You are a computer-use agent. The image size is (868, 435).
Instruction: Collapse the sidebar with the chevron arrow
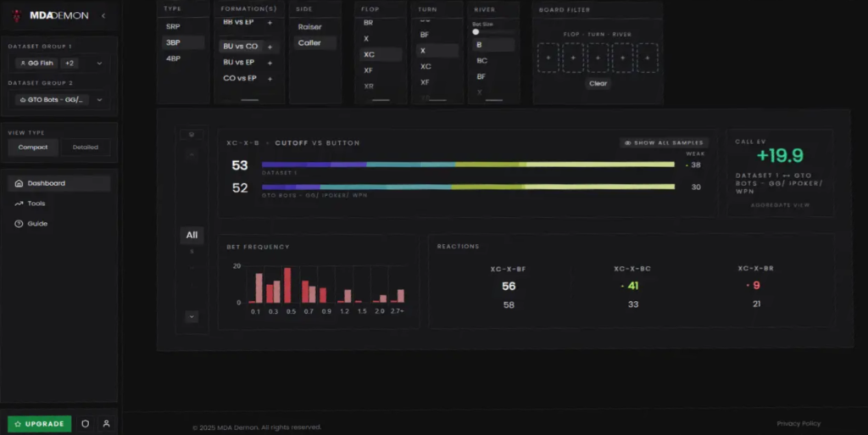coord(103,15)
